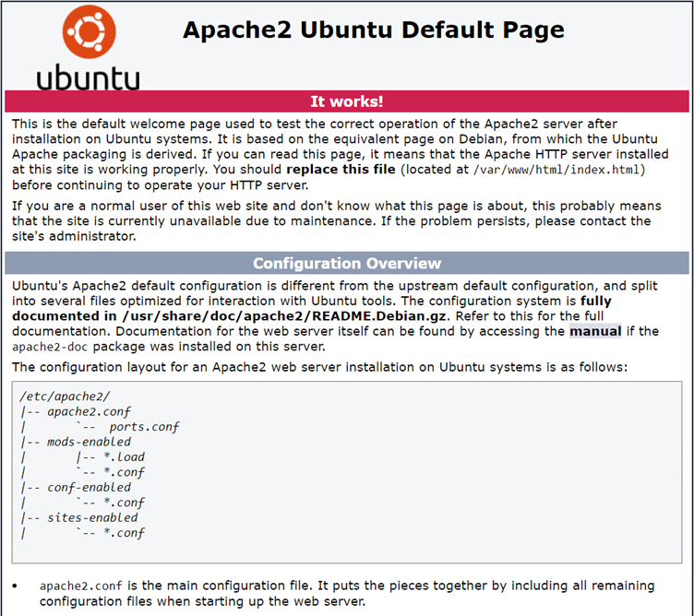Screen dimensions: 694x616
Task: Click the 'configuration layout' sentence
Action: (319, 367)
